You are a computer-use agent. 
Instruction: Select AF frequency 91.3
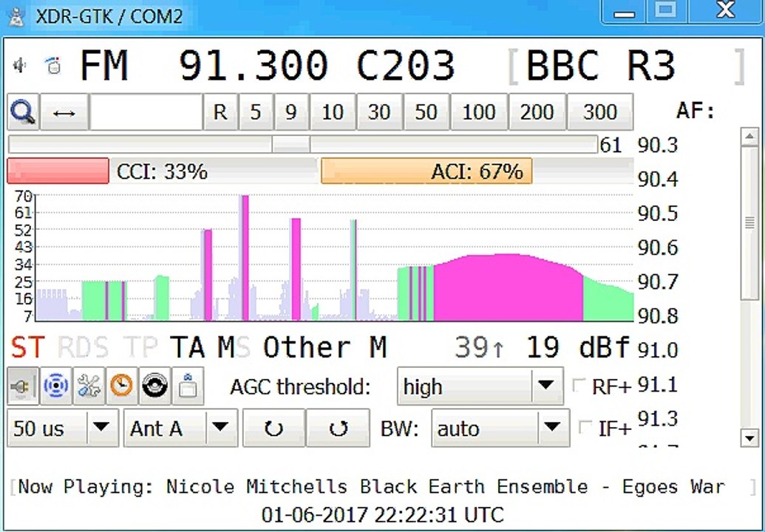(658, 419)
